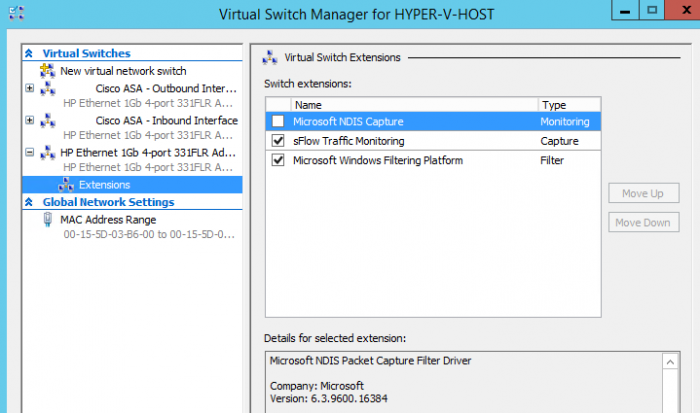
Task: Click the Virtual Switch Manager title bar icon
Action: pyautogui.click(x=17, y=13)
